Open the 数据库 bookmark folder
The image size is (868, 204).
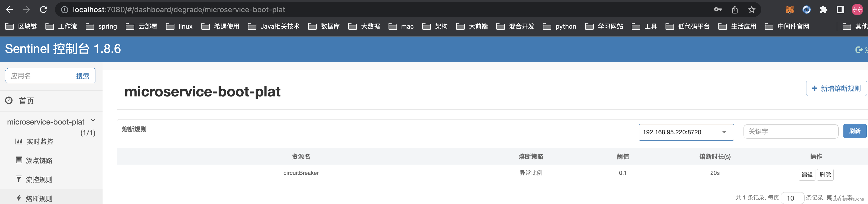324,26
